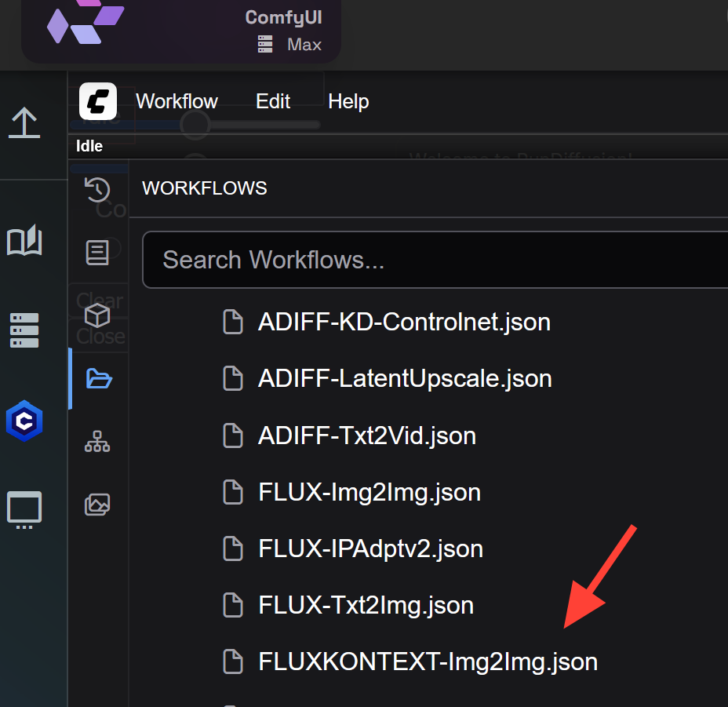Click the Search Workflows input field

(435, 260)
